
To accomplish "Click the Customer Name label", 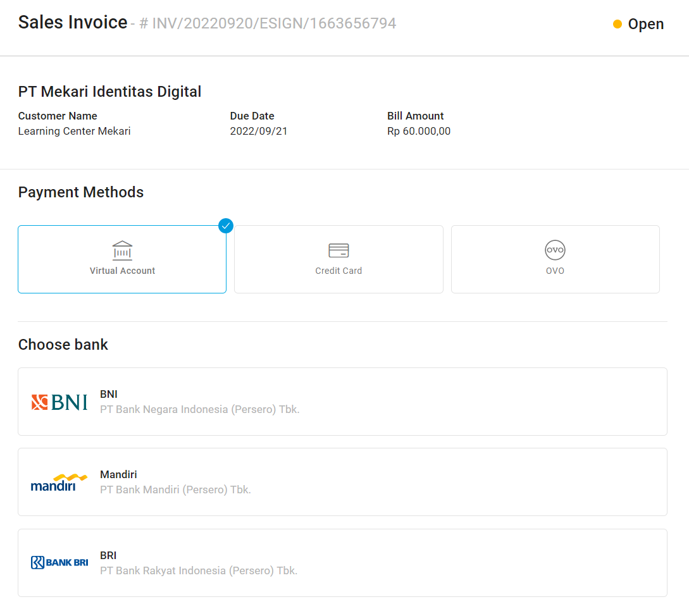I will tap(58, 116).
